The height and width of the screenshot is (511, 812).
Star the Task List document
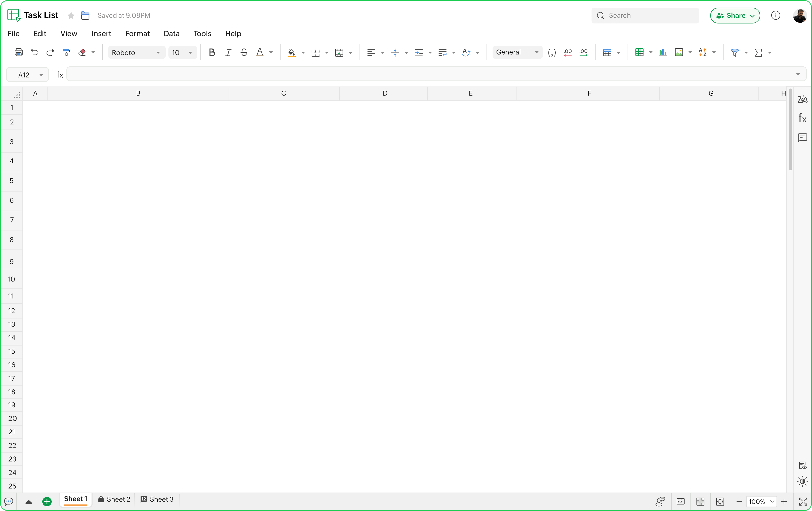(x=71, y=15)
